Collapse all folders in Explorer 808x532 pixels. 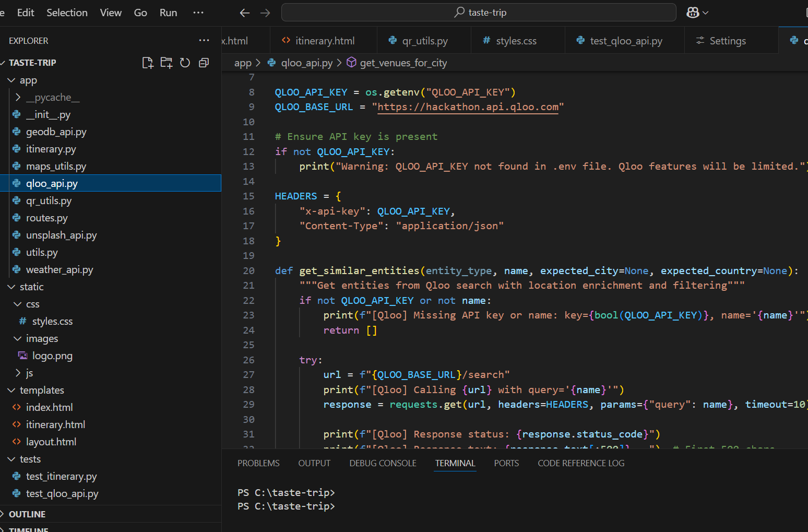pos(204,63)
